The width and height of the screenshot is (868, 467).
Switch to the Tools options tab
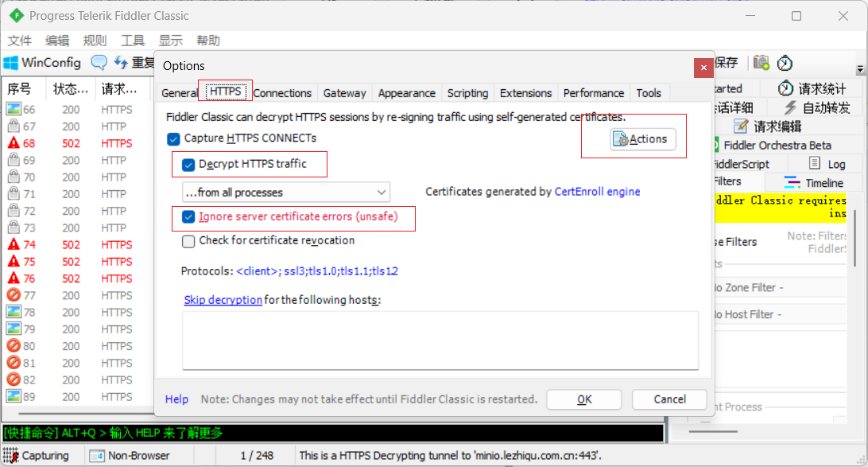[649, 93]
